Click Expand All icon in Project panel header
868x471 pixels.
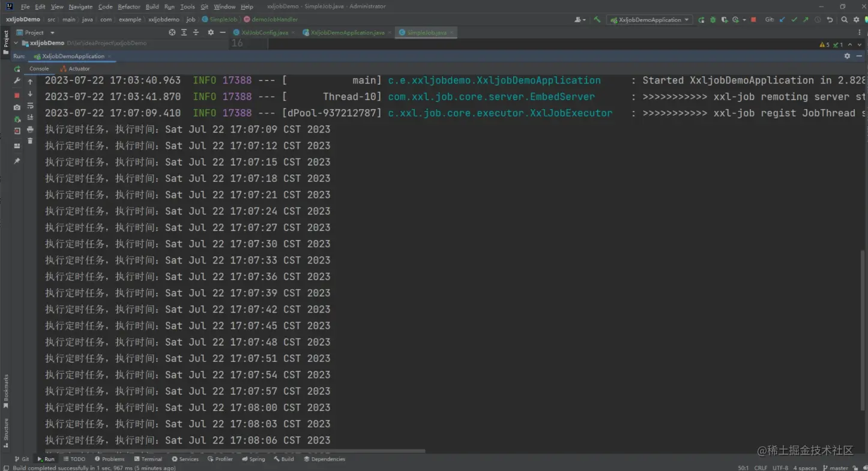click(185, 32)
